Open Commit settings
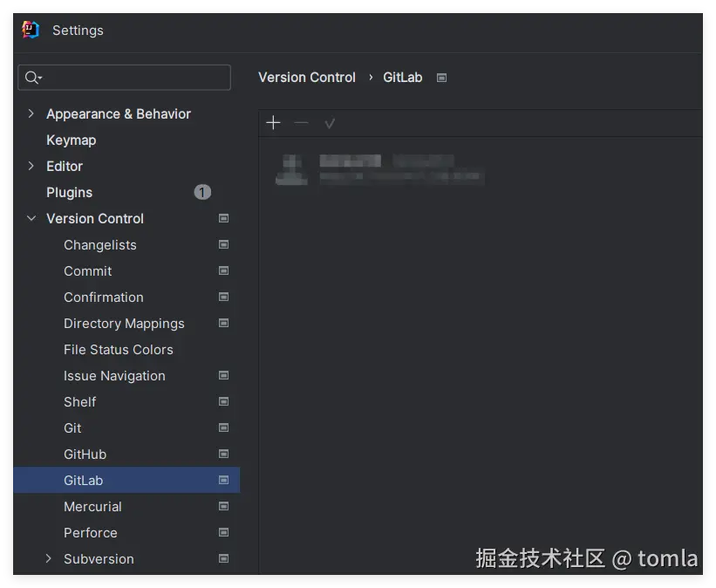Image resolution: width=716 pixels, height=588 pixels. click(x=88, y=271)
